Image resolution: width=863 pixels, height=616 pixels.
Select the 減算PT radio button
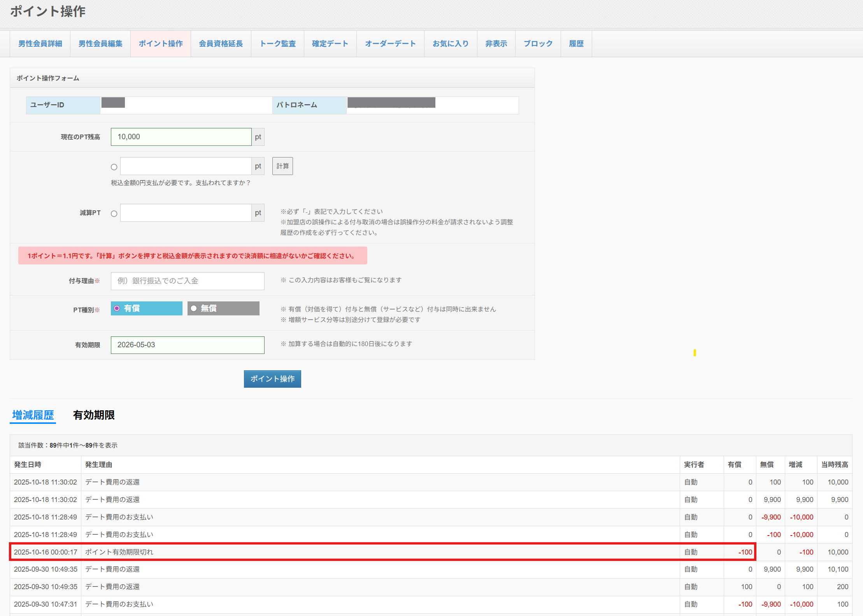click(114, 214)
